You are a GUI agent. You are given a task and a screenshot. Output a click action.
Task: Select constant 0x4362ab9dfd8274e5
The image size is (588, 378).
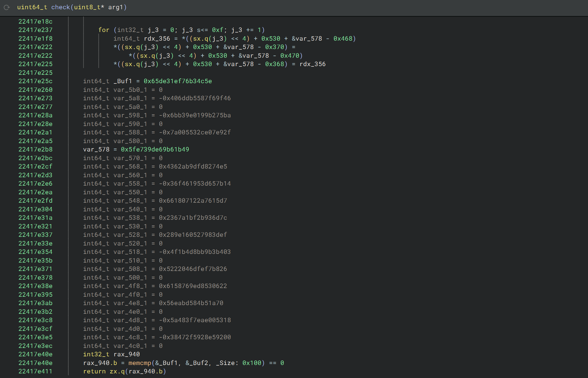pos(193,166)
